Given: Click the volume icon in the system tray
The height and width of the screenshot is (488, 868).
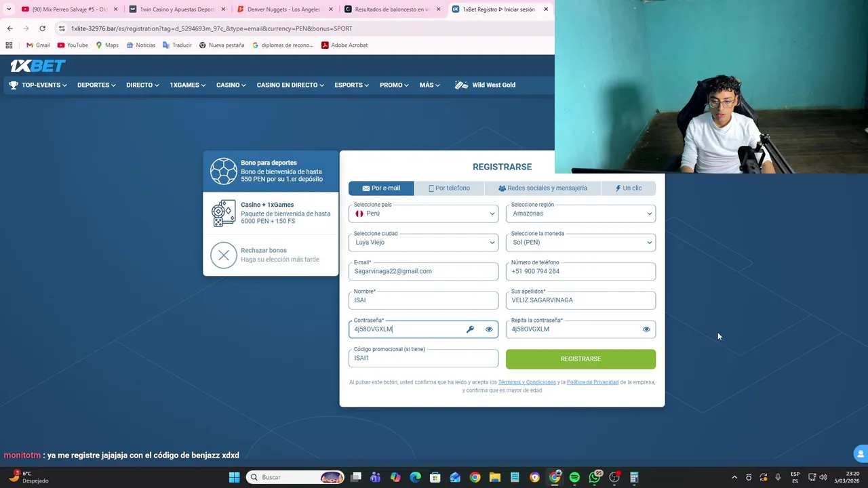Looking at the screenshot, I should (x=823, y=477).
